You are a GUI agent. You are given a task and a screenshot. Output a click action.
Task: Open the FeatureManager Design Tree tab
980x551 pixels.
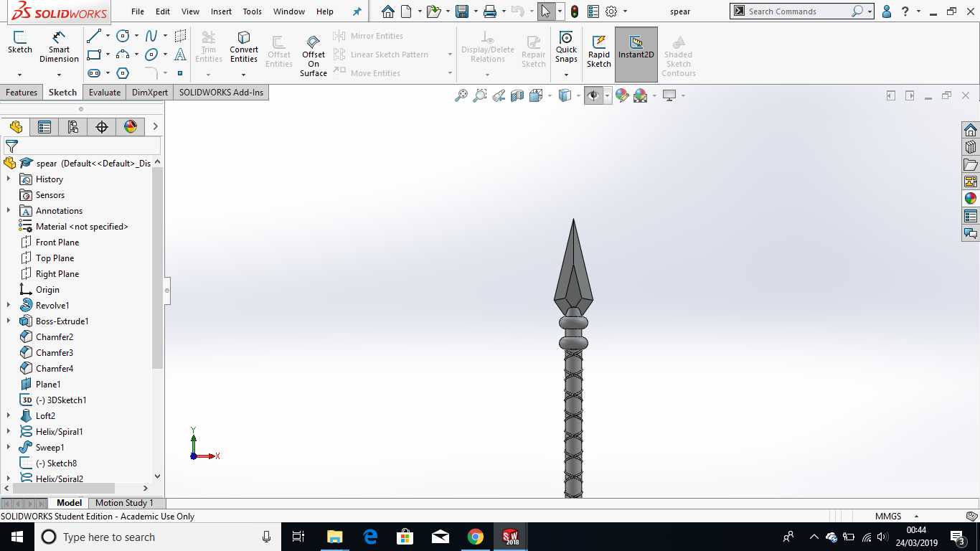[16, 127]
